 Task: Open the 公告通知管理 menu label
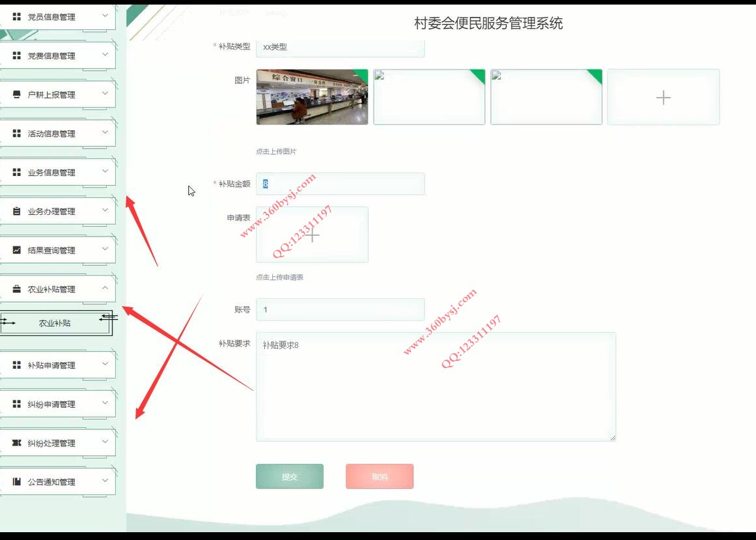[51, 482]
